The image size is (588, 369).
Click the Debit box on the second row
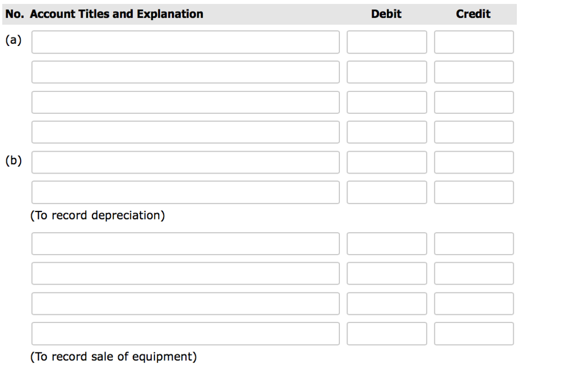click(386, 71)
